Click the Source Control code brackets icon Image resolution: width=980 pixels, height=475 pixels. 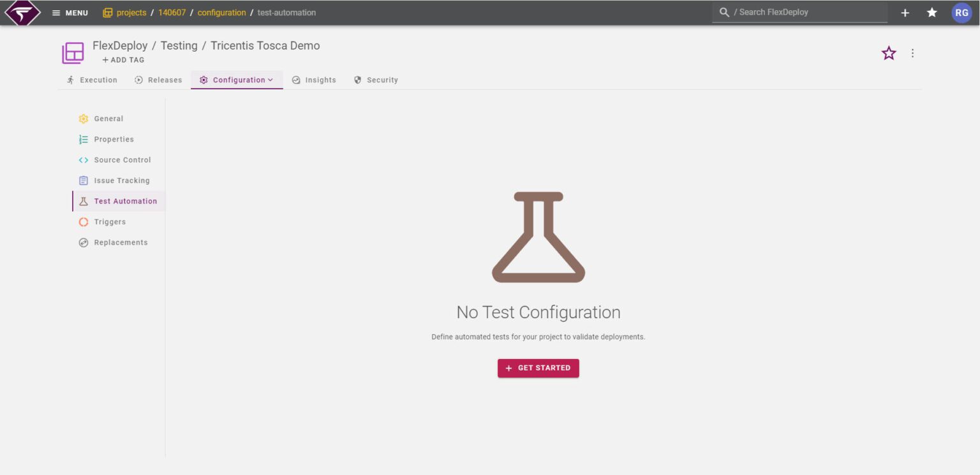point(83,159)
